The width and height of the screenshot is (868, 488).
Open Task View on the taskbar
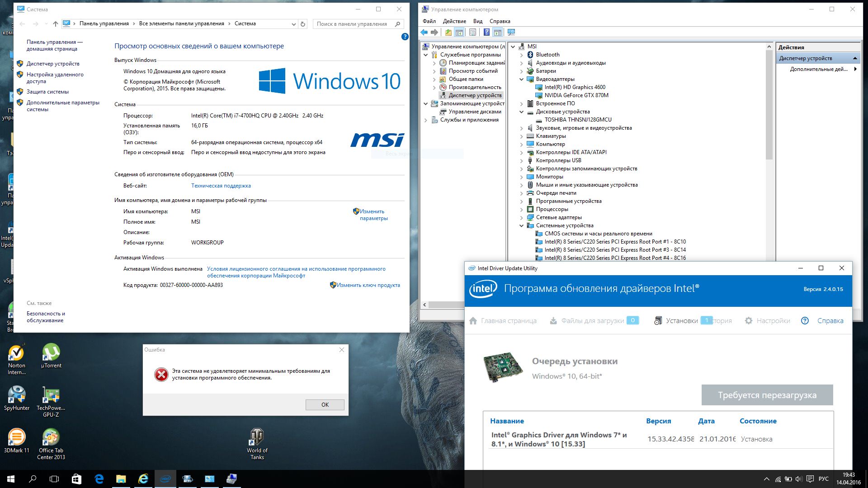pyautogui.click(x=54, y=479)
